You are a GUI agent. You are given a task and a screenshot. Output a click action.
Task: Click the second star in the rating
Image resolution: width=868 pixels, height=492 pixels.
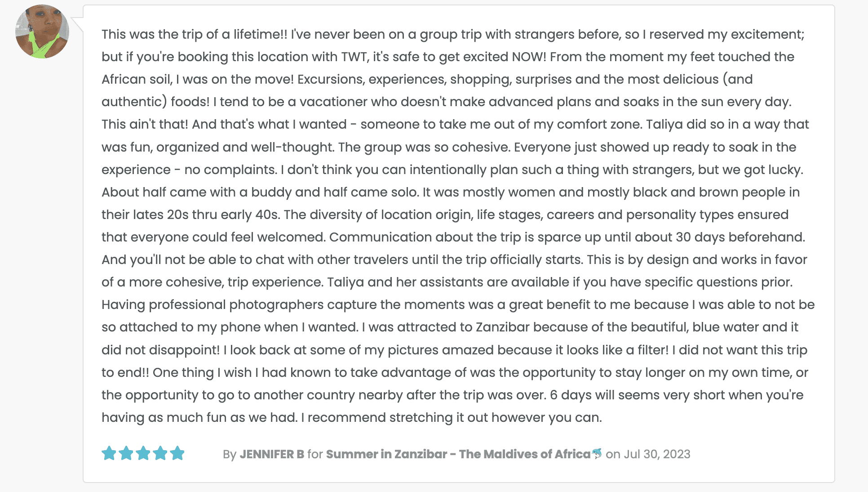click(126, 453)
